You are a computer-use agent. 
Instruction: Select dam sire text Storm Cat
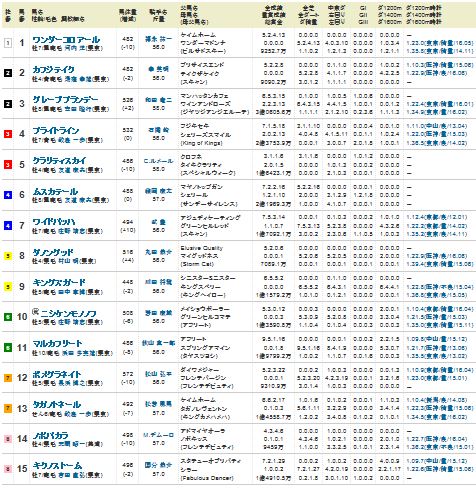[197, 264]
